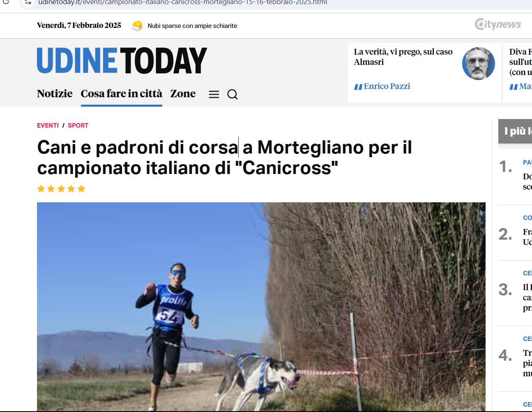Viewport: 532px width, 412px height.
Task: Click the I più letti header
Action: point(518,131)
